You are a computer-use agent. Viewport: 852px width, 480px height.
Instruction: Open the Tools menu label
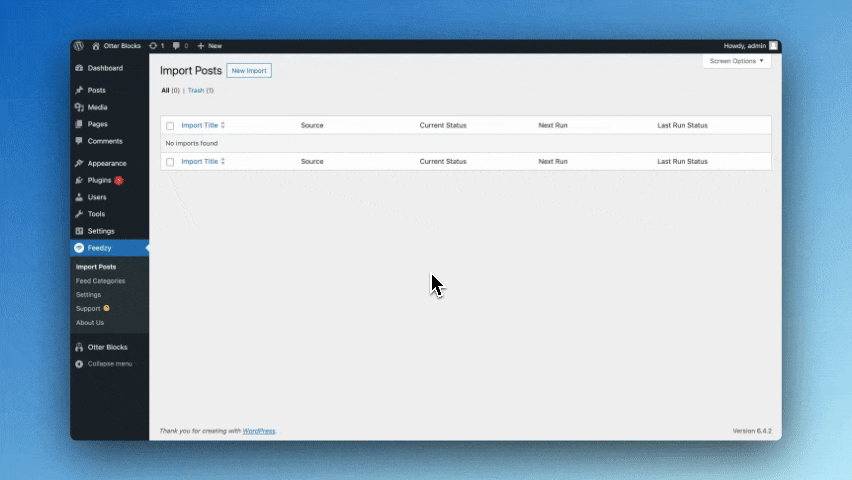pyautogui.click(x=96, y=214)
